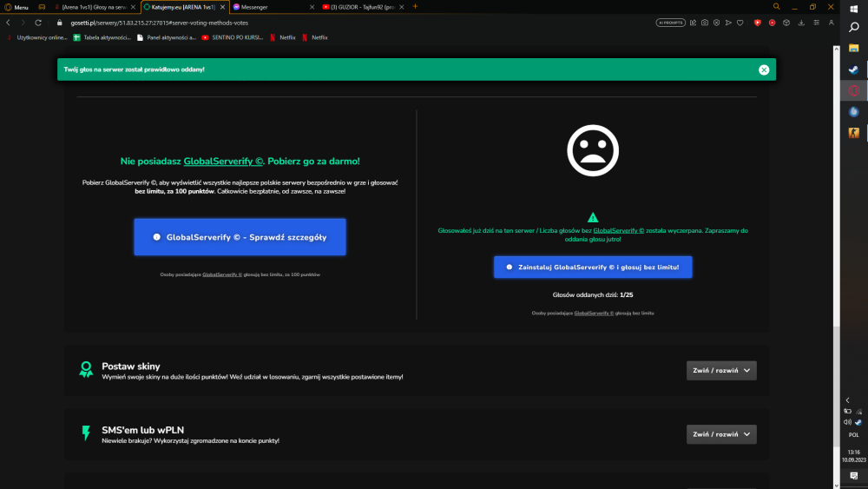This screenshot has width=868, height=489.
Task: Open the red shield ad blocker icon
Action: pos(757,23)
